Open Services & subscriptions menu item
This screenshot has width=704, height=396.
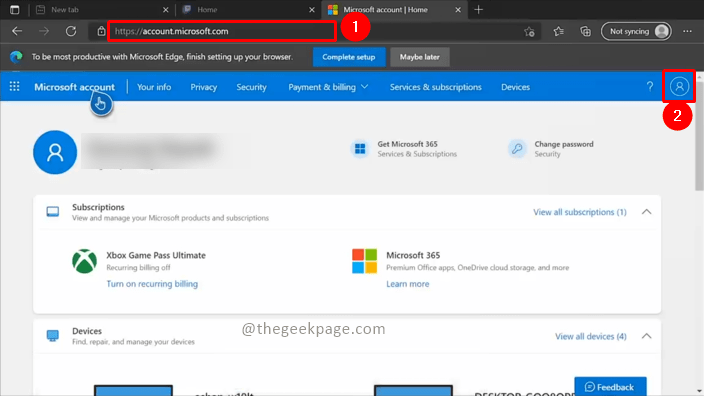(436, 87)
